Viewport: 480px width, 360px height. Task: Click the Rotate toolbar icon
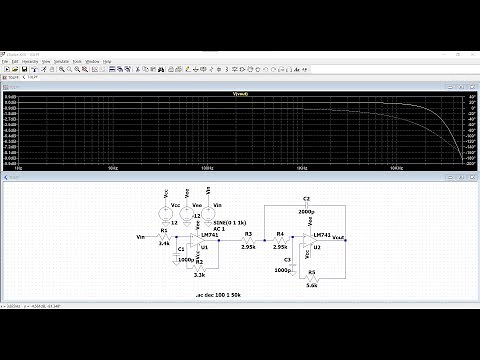281,69
